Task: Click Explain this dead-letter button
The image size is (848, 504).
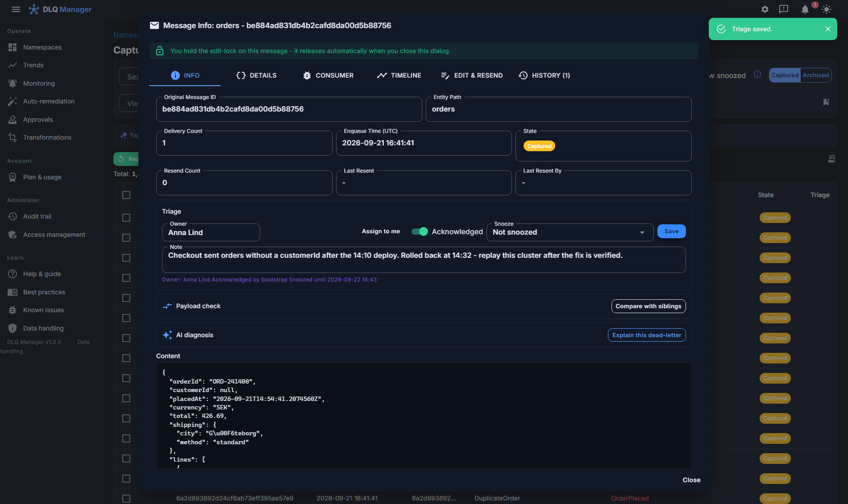Action: 647,335
